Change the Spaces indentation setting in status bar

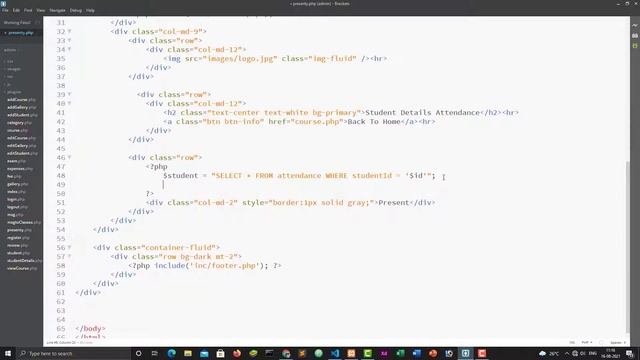click(618, 342)
